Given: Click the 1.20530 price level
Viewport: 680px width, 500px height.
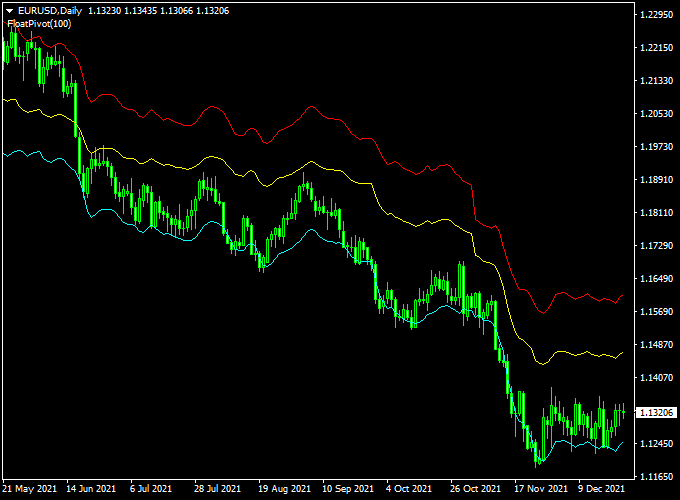Looking at the screenshot, I should (657, 114).
